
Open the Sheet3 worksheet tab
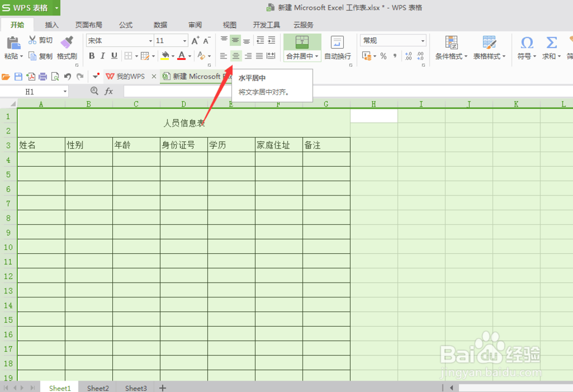pos(136,388)
